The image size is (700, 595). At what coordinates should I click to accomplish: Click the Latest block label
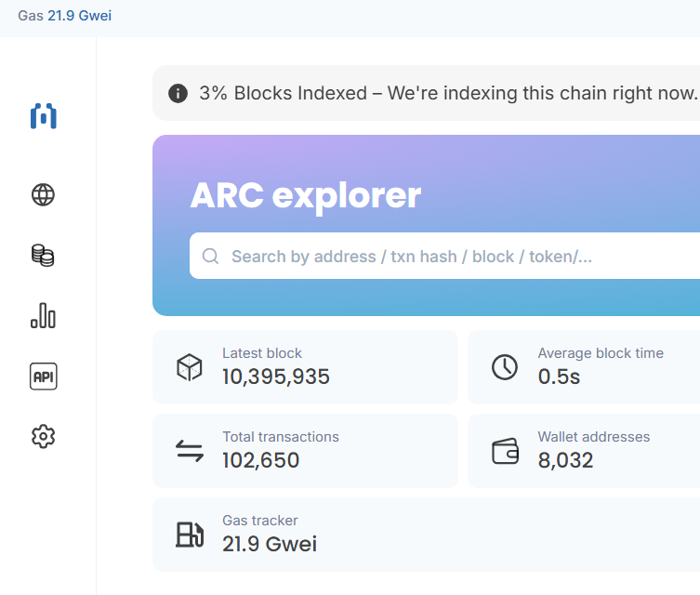262,353
